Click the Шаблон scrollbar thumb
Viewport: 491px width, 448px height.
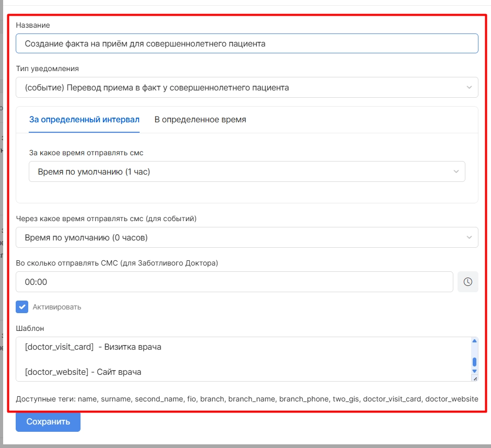[474, 362]
